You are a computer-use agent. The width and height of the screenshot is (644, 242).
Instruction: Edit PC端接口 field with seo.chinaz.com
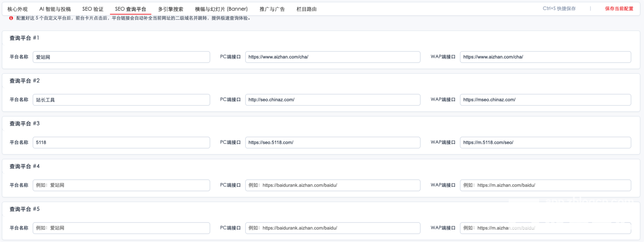tap(333, 100)
